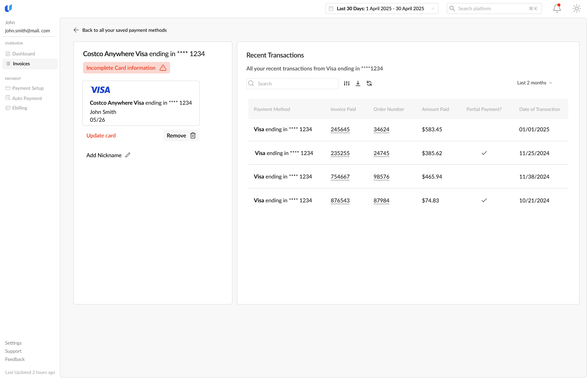The image size is (588, 380).
Task: Click partial payment checkmark for invoice 876543
Action: [484, 200]
